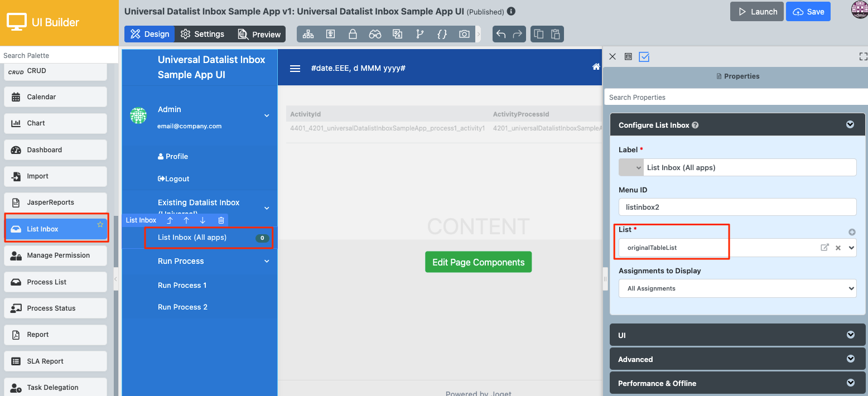This screenshot has width=868, height=396.
Task: Select the Process List palette item
Action: coord(55,282)
